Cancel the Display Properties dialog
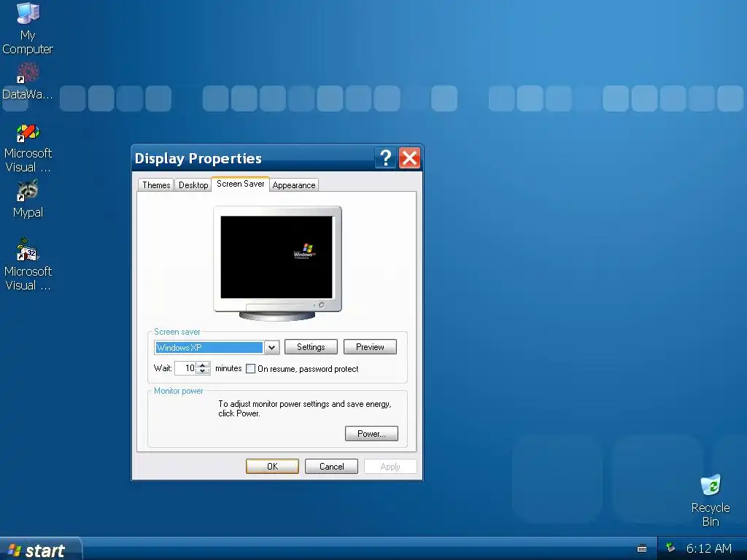 tap(331, 466)
